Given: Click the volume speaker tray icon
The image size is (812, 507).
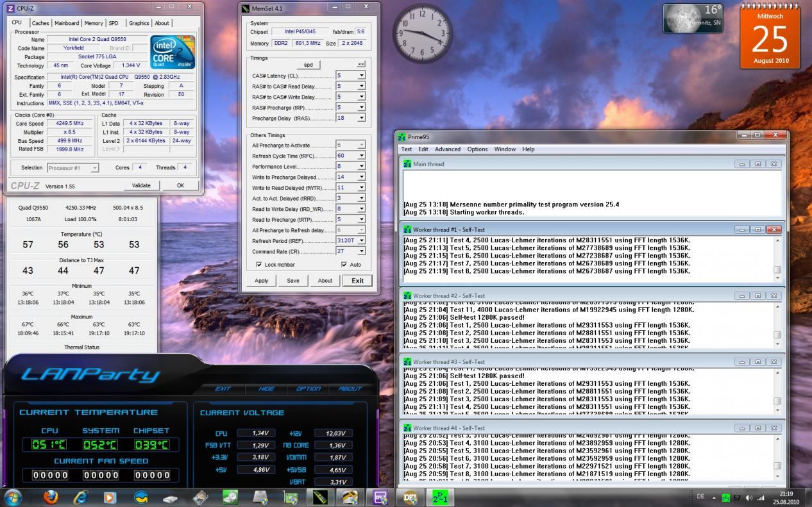Looking at the screenshot, I should pyautogui.click(x=749, y=497).
